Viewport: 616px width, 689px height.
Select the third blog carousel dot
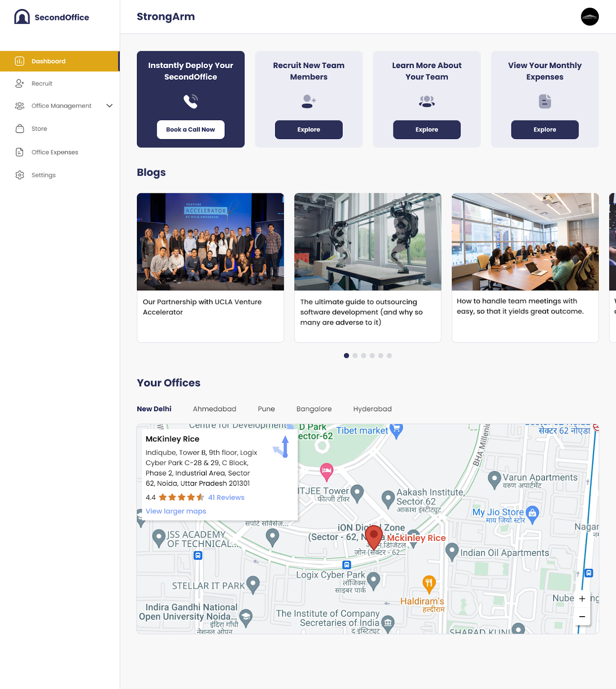(364, 356)
